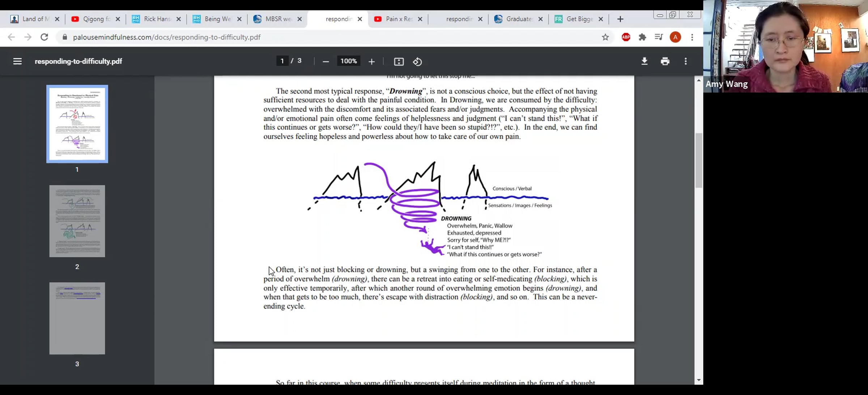The image size is (868, 395).
Task: Click the PDF zoom out minus button
Action: [325, 62]
